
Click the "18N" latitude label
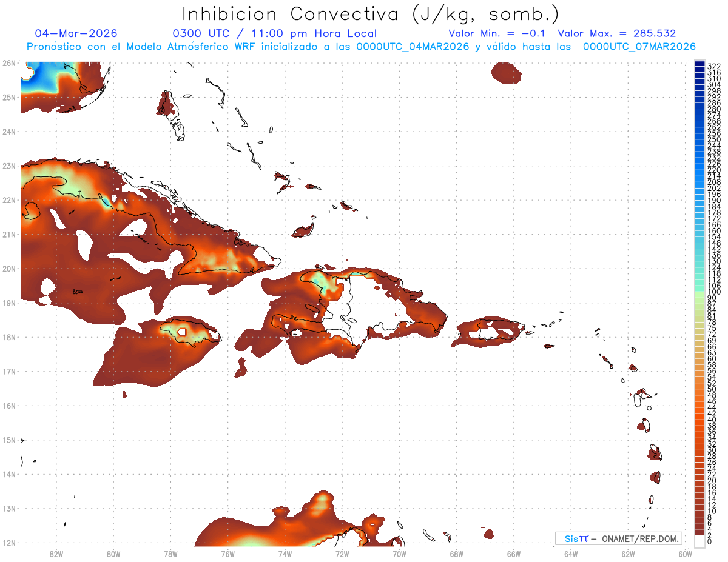coord(8,337)
